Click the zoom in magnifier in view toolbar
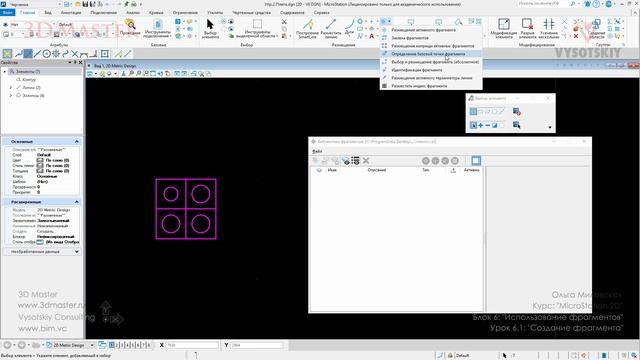This screenshot has height=360, width=640. (x=131, y=73)
